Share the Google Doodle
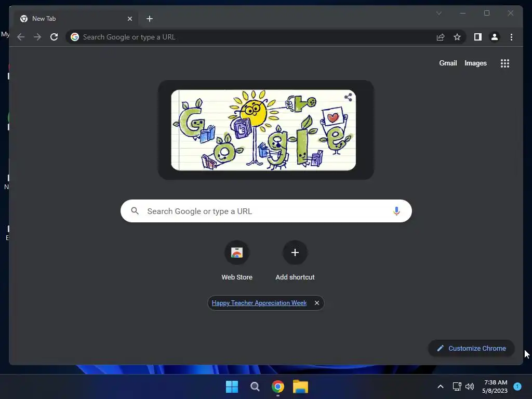This screenshot has width=532, height=399. (348, 97)
